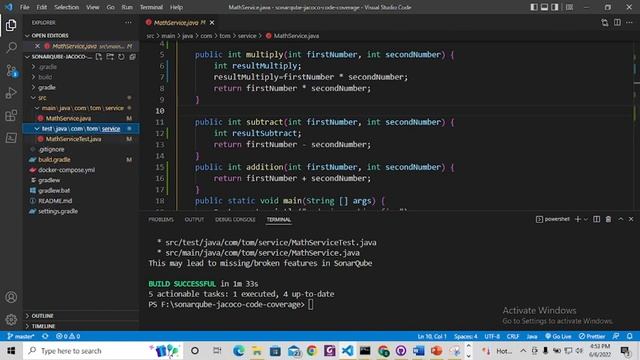This screenshot has height=360, width=640.
Task: Open the Explorer view in activity bar
Action: [x=11, y=25]
